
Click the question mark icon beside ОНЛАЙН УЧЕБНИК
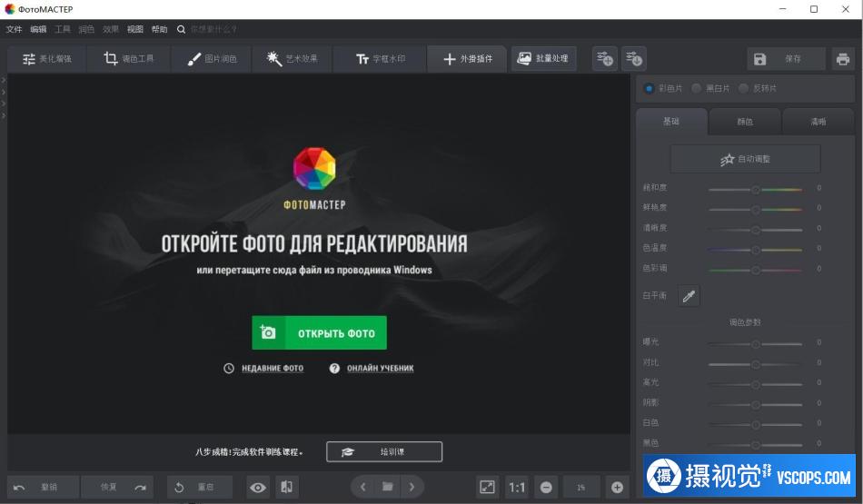pyautogui.click(x=334, y=368)
